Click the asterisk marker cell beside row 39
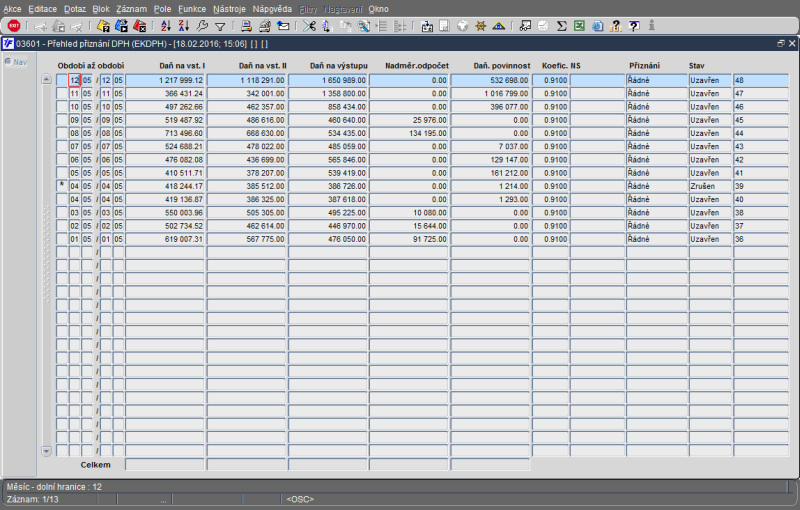Image resolution: width=800 pixels, height=510 pixels. (62, 186)
